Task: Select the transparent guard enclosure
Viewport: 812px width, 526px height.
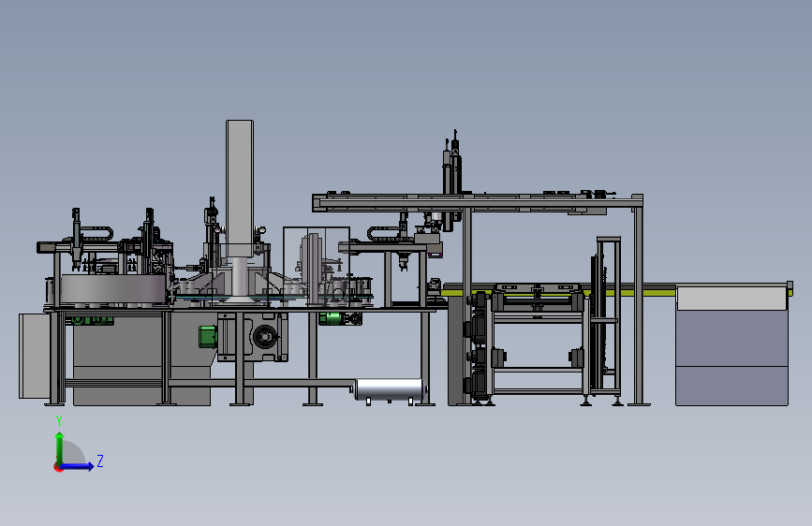Action: click(317, 266)
